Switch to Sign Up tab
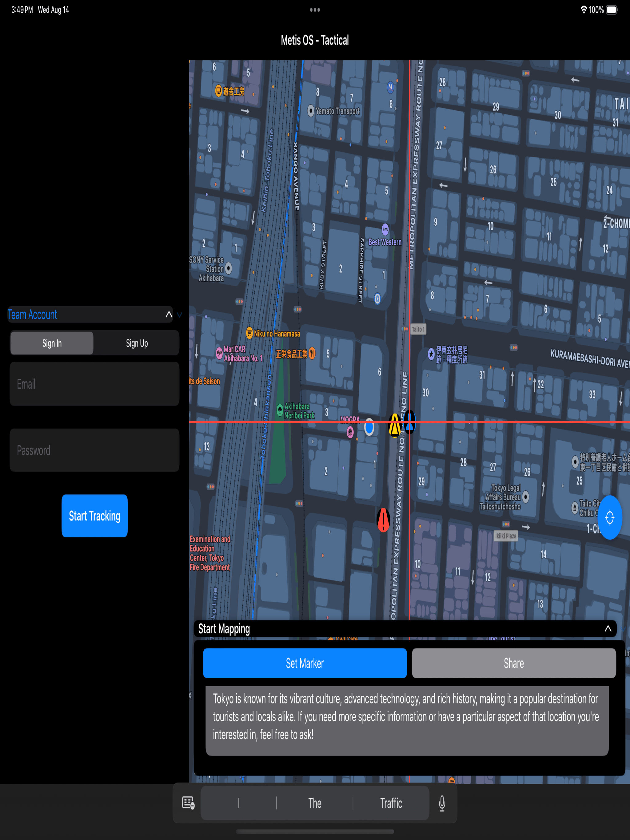630x840 pixels. (137, 343)
